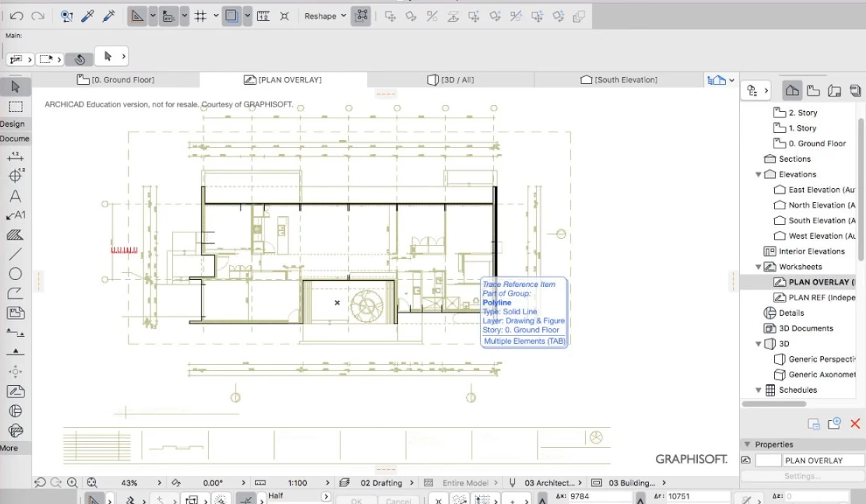Switch to the South Elevation tab
866x504 pixels.
619,79
